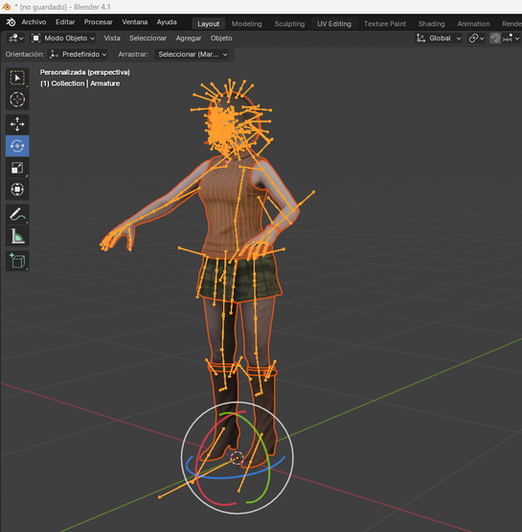Open the Agregar menu
The image size is (522, 532).
[189, 38]
